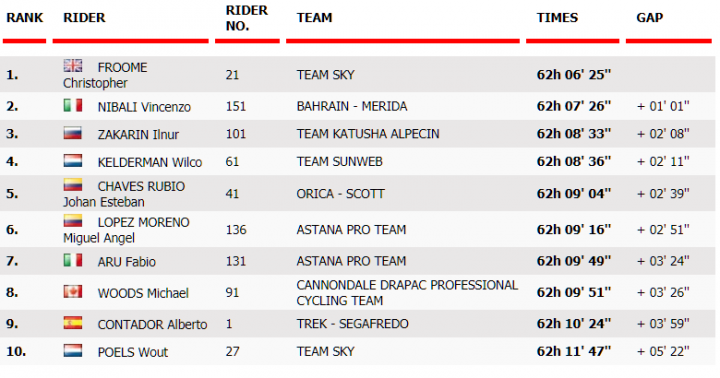Click the Dutch flag next to Poels Wout
This screenshot has height=378, width=720.
[x=73, y=350]
